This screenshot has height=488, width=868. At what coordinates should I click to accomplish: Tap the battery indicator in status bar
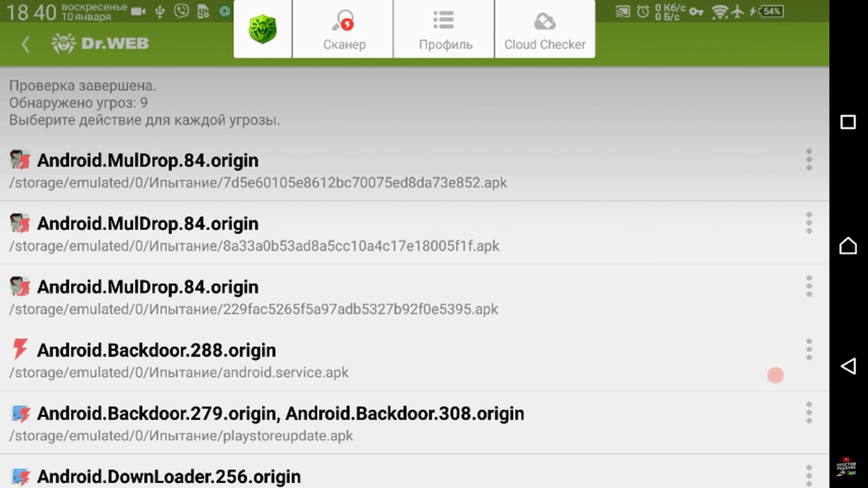[770, 12]
